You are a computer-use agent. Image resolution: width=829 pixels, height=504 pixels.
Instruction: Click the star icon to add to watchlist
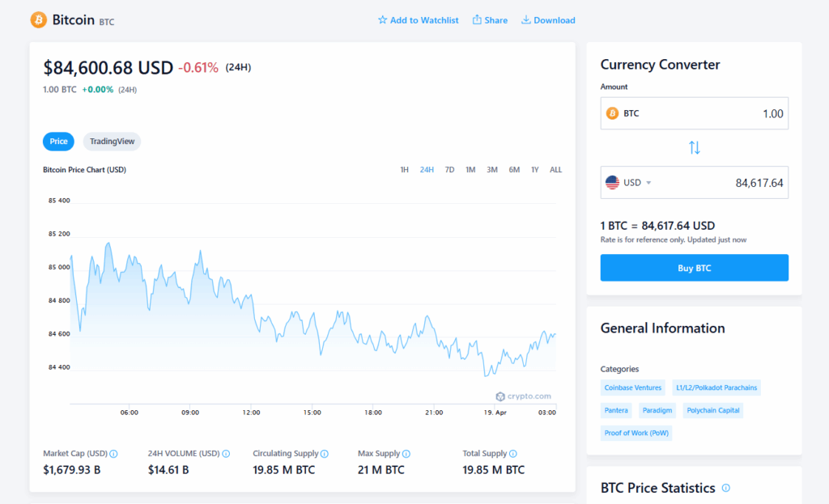coord(383,20)
